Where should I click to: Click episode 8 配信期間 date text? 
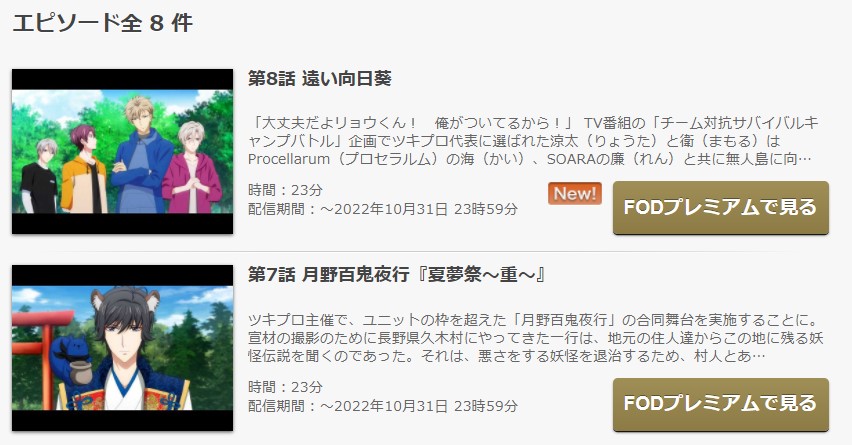(383, 209)
